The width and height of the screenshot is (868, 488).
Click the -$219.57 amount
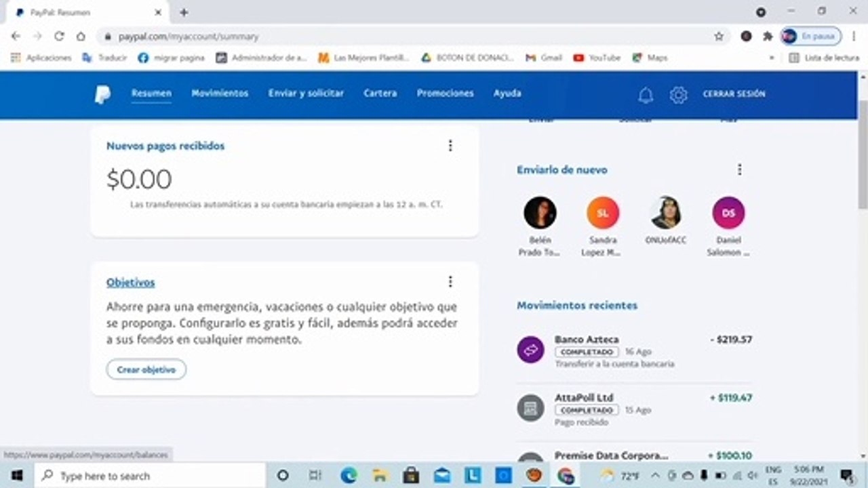[731, 340]
